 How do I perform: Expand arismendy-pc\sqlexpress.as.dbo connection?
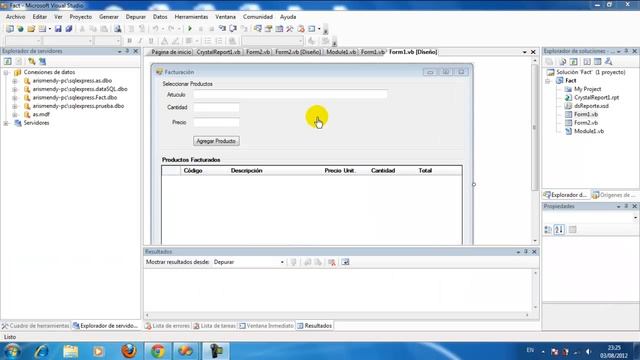(x=15, y=81)
